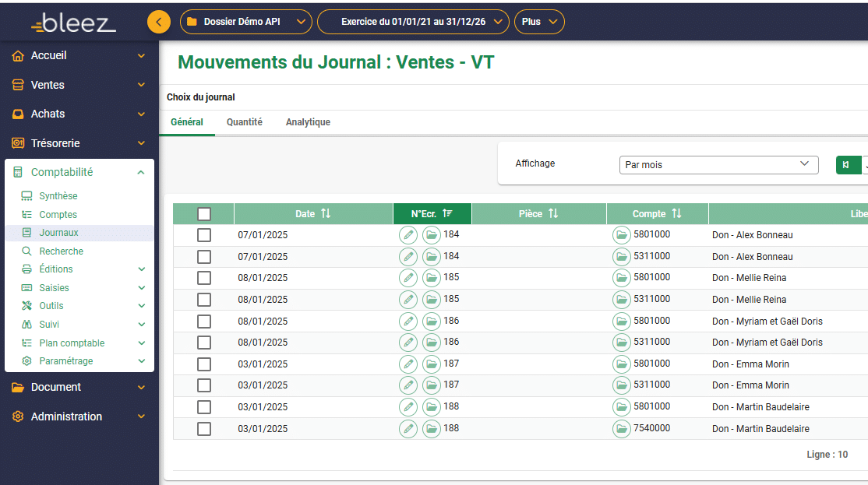Open folder icon beside account 7540000
Screen dimensions: 868x485
[621, 429]
